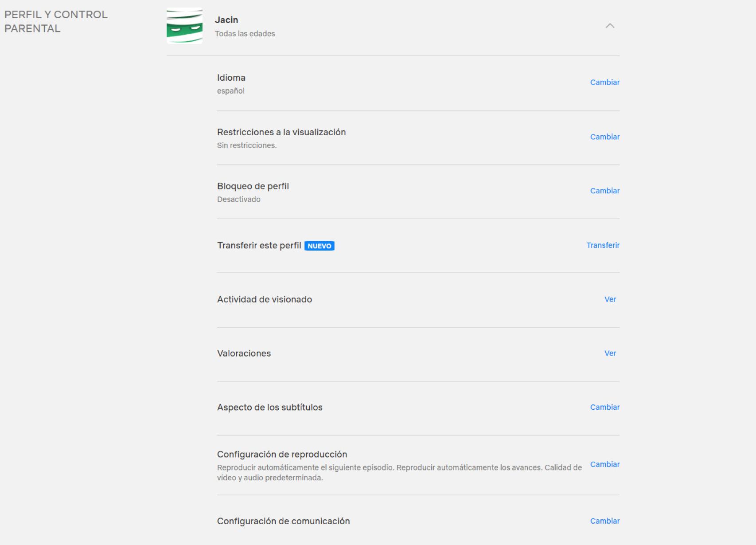Image resolution: width=756 pixels, height=545 pixels.
Task: Click the 'español' language value
Action: tap(230, 91)
